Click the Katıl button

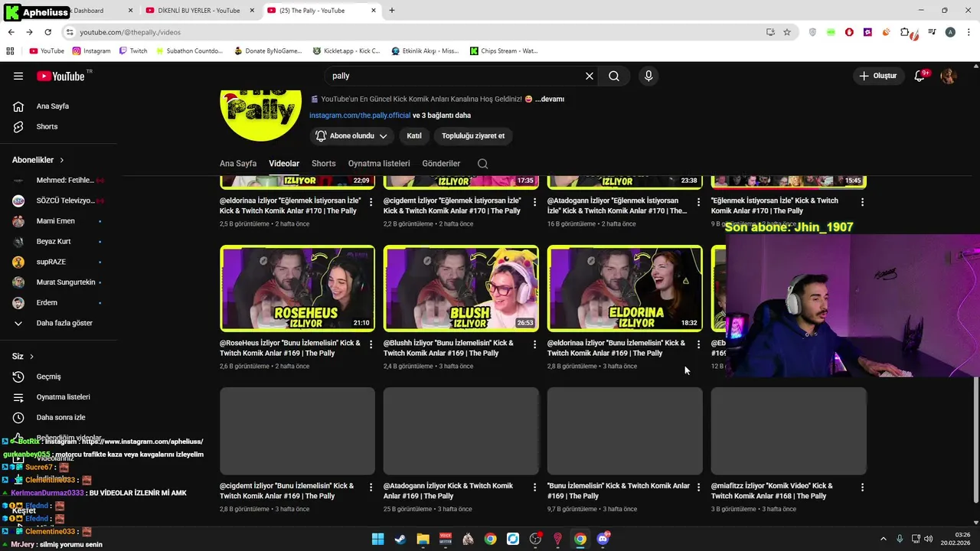(414, 135)
